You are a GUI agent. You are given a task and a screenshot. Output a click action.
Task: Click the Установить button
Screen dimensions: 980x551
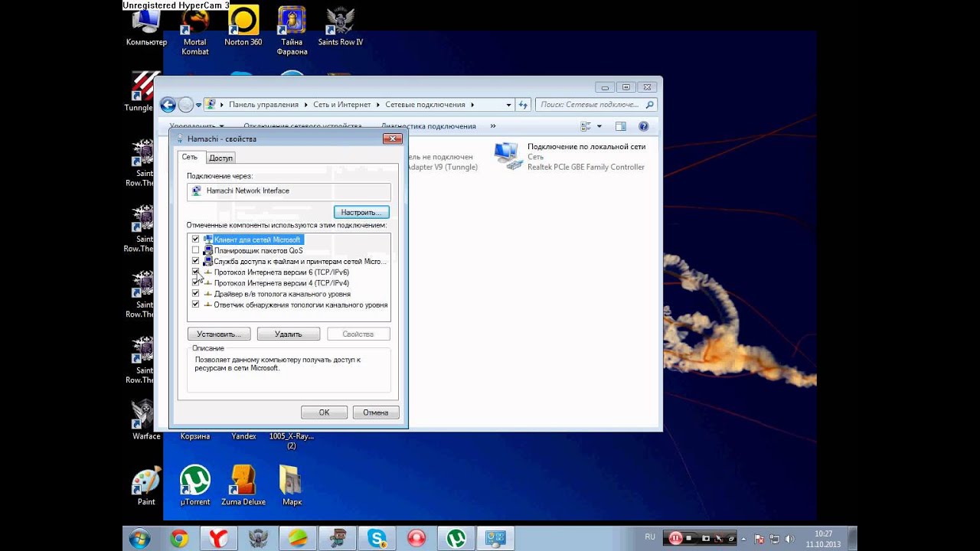click(x=219, y=334)
